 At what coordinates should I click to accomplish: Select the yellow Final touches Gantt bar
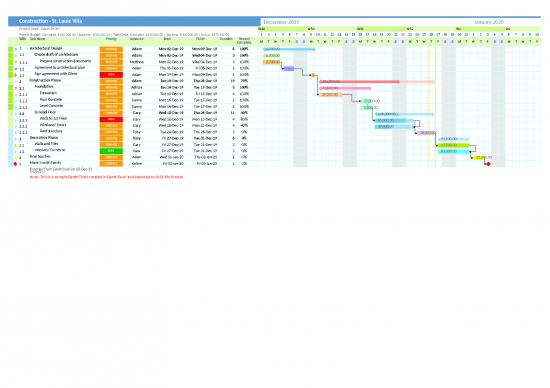[478, 158]
